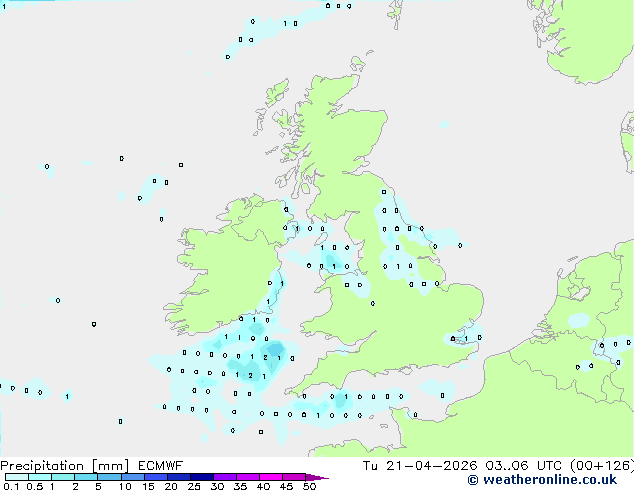Viewport: 634px width, 490px height.
Task: Choose the 25 to 30 mm dark blue swatch
Action: 201,477
